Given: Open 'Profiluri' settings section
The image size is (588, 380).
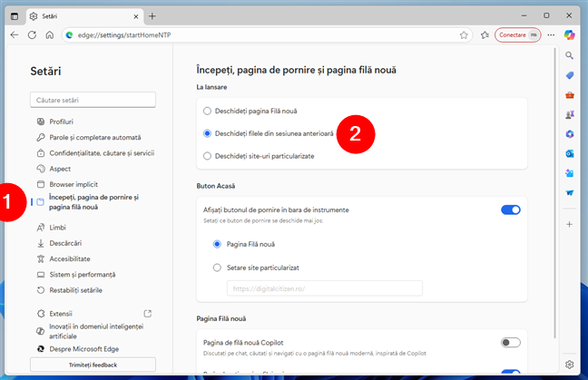Looking at the screenshot, I should (62, 121).
